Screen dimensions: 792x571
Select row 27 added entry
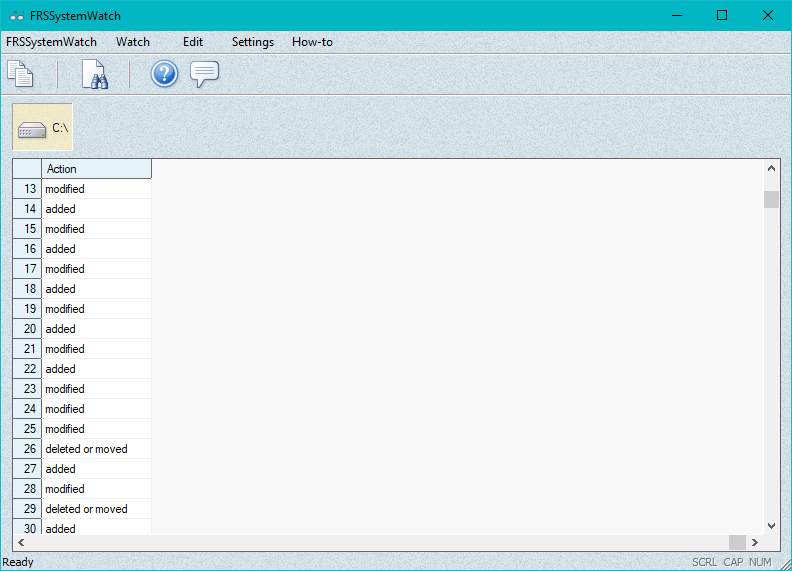click(96, 469)
